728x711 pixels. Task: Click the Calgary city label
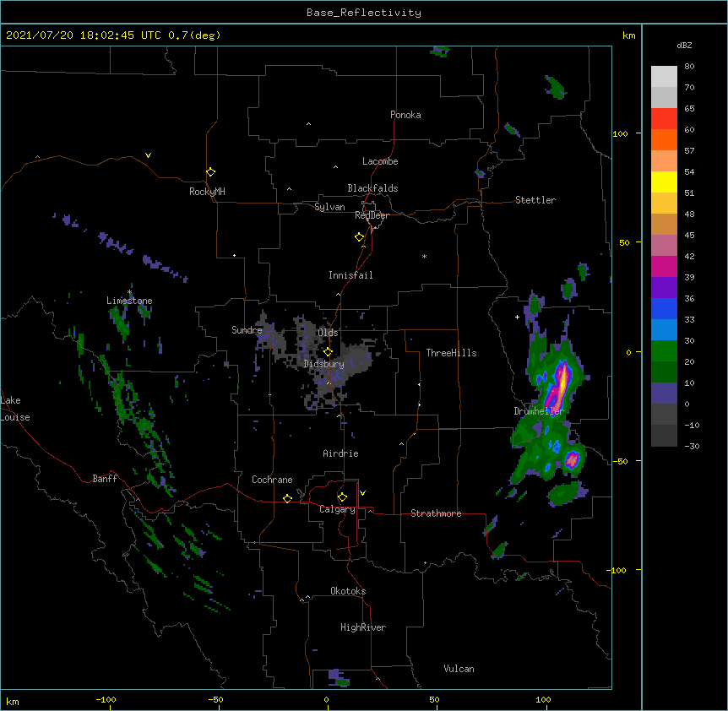tap(337, 509)
